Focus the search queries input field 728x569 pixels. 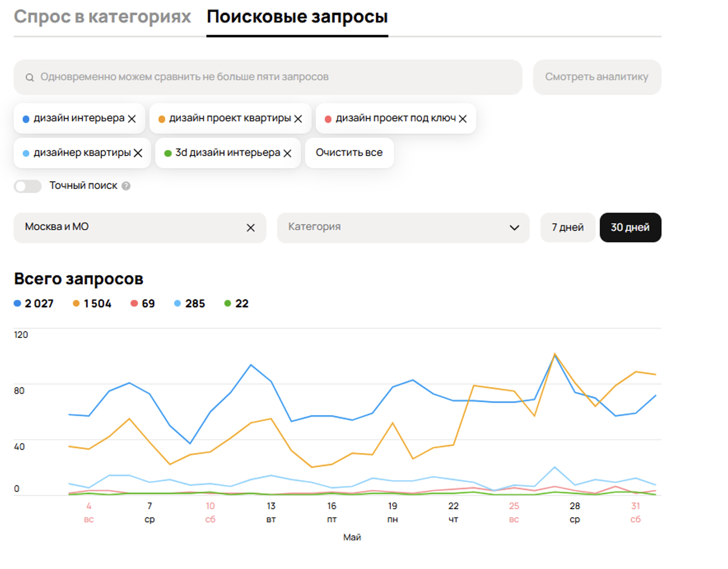tap(268, 77)
